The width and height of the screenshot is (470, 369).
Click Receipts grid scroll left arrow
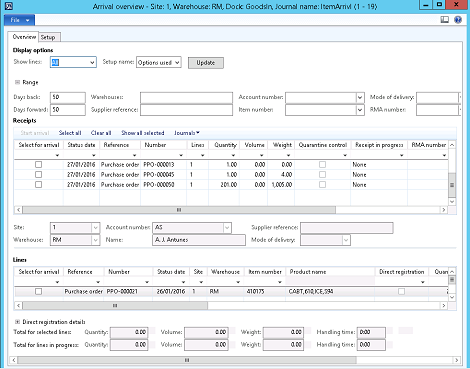coord(18,210)
